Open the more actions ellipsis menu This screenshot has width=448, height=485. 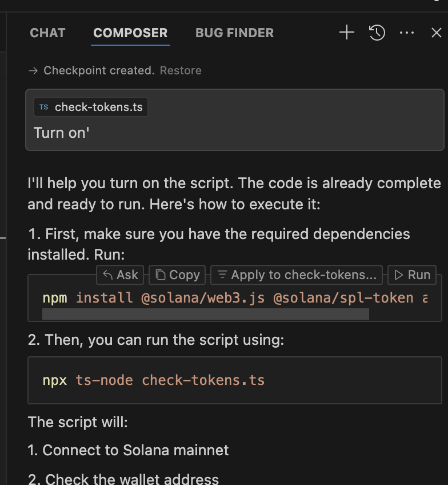tap(407, 33)
